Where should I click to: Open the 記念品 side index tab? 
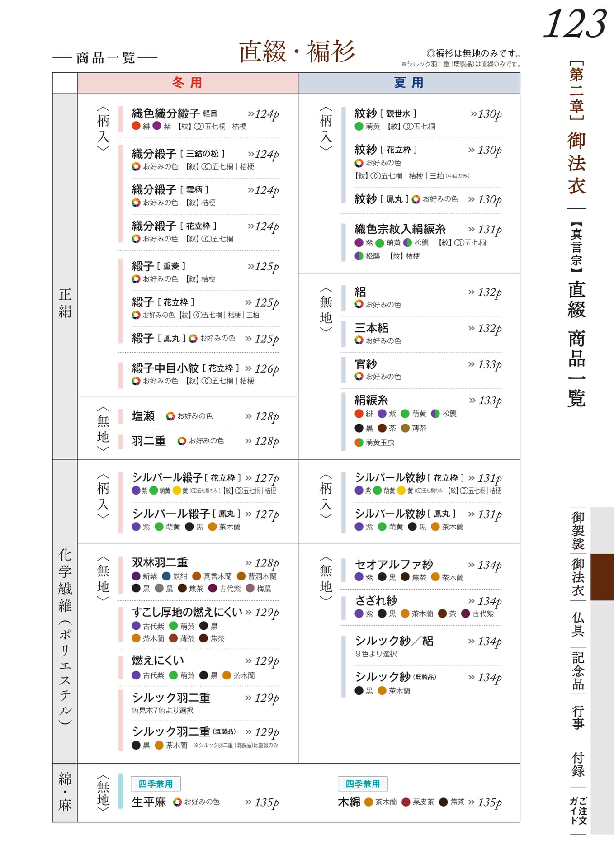pyautogui.click(x=578, y=670)
